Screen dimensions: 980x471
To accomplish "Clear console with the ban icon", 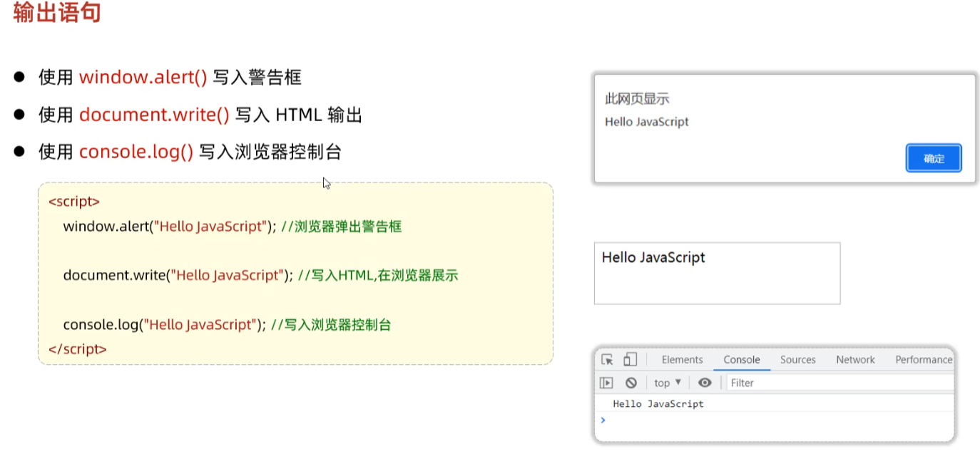I will (631, 383).
